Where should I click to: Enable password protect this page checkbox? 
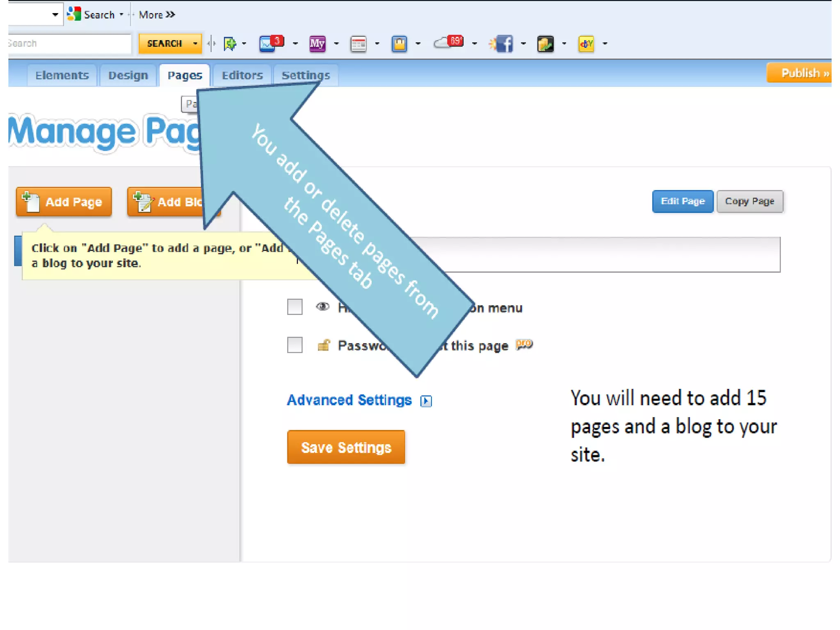tap(294, 345)
